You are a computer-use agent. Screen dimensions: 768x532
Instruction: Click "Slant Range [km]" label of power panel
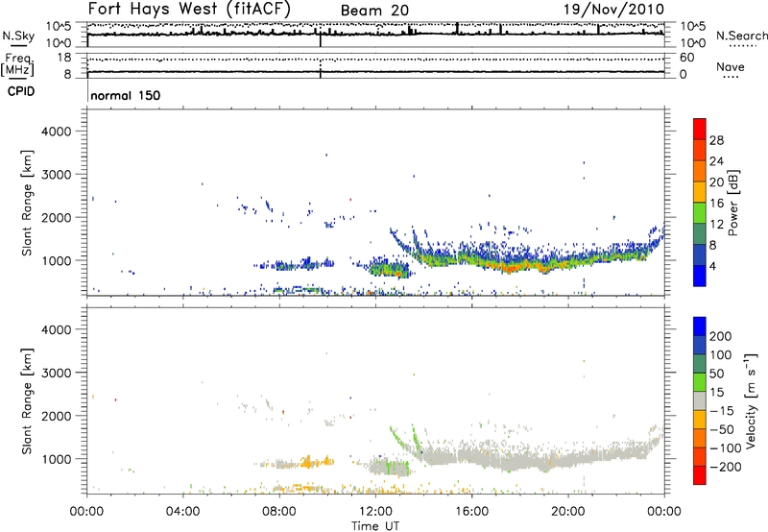click(x=27, y=203)
